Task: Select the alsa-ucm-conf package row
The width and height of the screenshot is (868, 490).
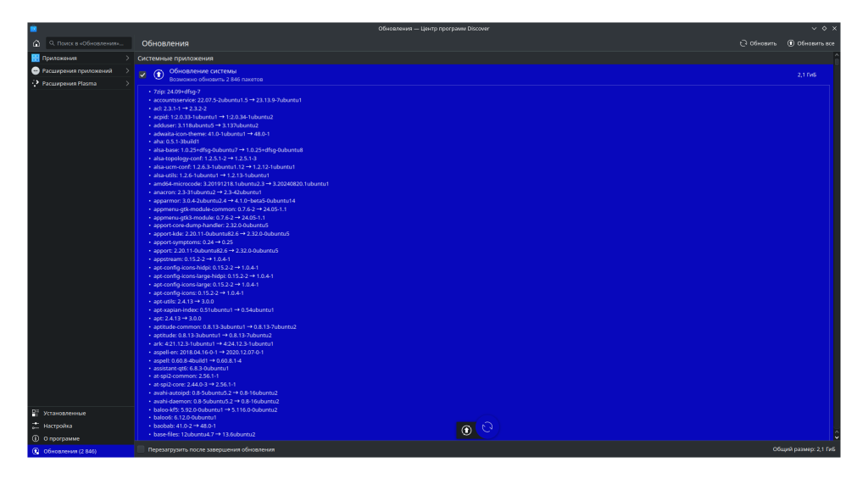Action: [224, 167]
